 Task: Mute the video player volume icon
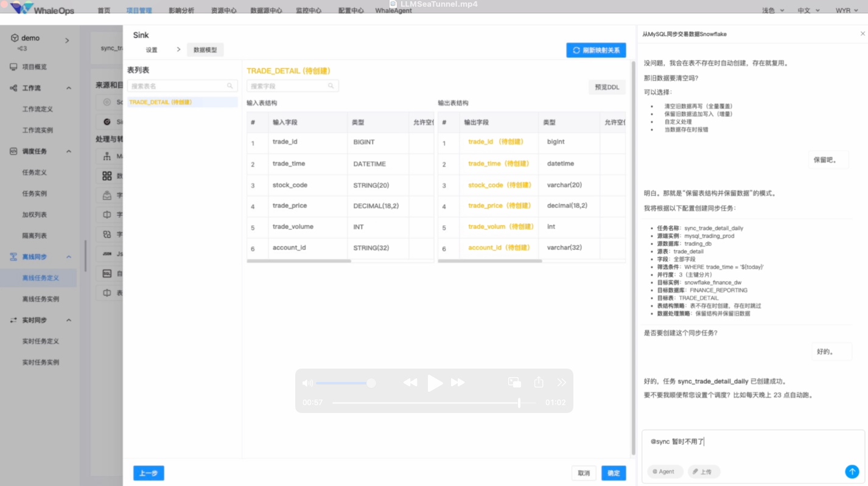coord(307,383)
